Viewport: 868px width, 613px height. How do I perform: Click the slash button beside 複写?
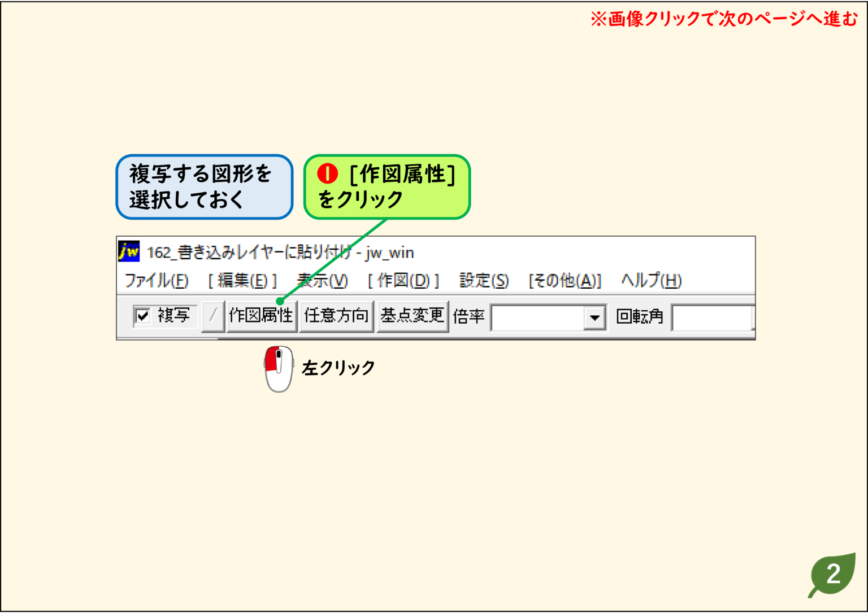pos(213,316)
